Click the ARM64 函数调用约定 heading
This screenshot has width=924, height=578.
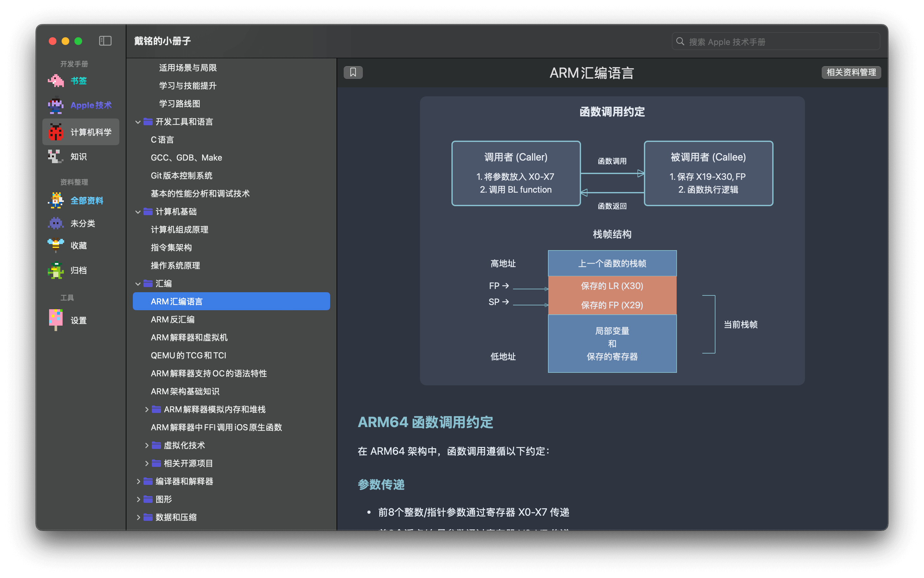click(x=425, y=422)
